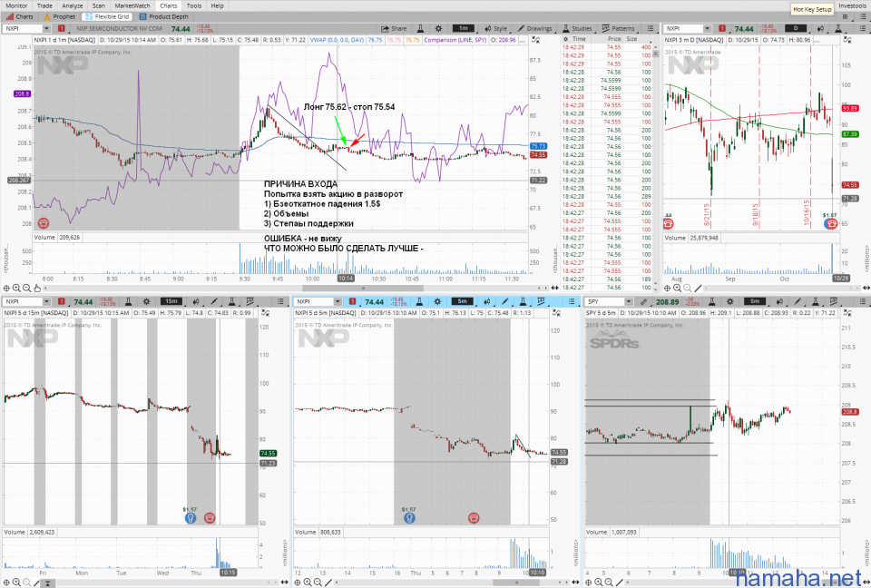871x588 pixels.
Task: Open the top-right list menu icon
Action: coord(862,16)
